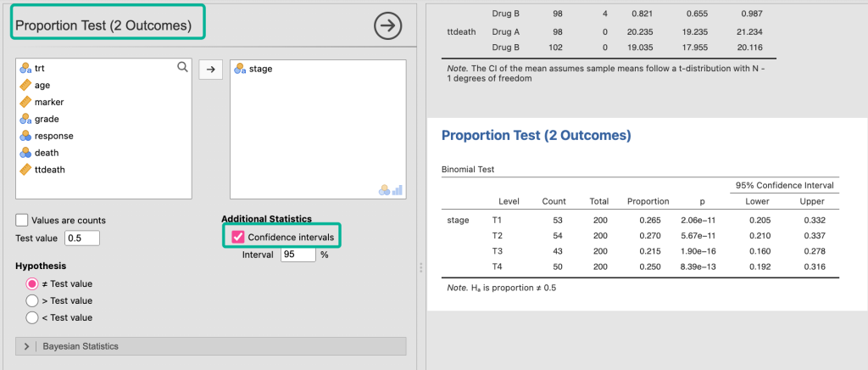
Task: Click the Test value input field
Action: click(82, 238)
